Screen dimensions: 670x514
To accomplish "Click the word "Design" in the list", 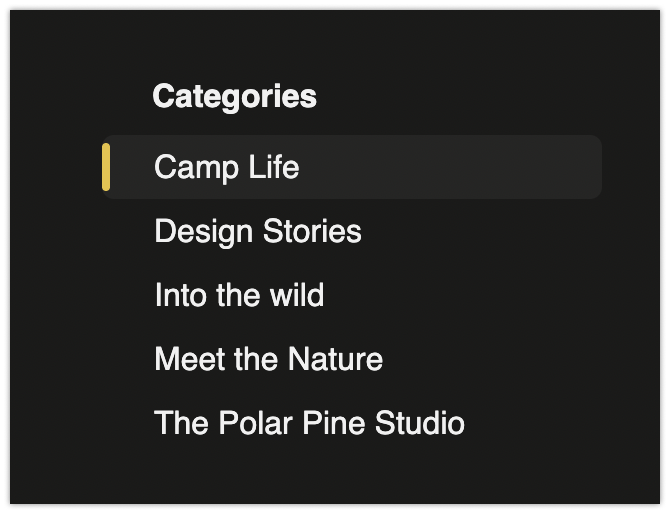I will [x=203, y=231].
